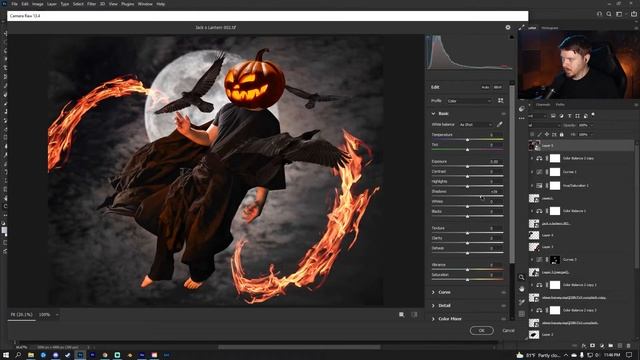
Task: Open File Explorer from taskbar
Action: click(x=31, y=355)
